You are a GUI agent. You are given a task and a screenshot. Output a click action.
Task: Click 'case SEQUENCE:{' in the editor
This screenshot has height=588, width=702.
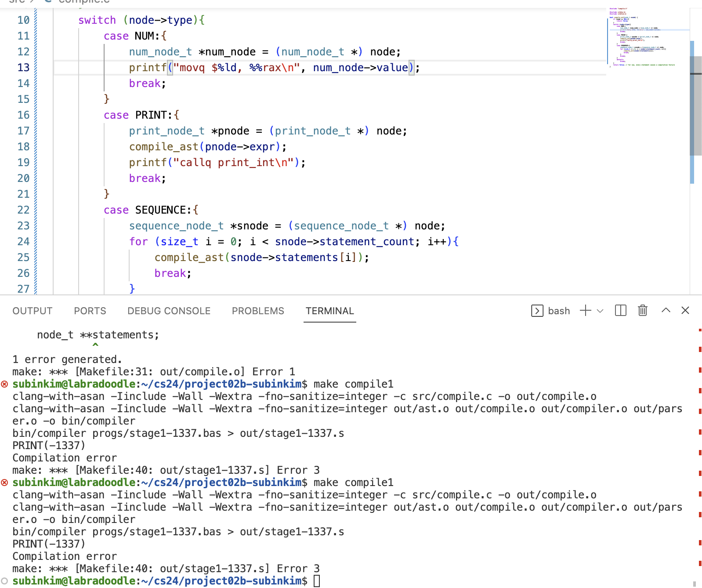pos(151,210)
